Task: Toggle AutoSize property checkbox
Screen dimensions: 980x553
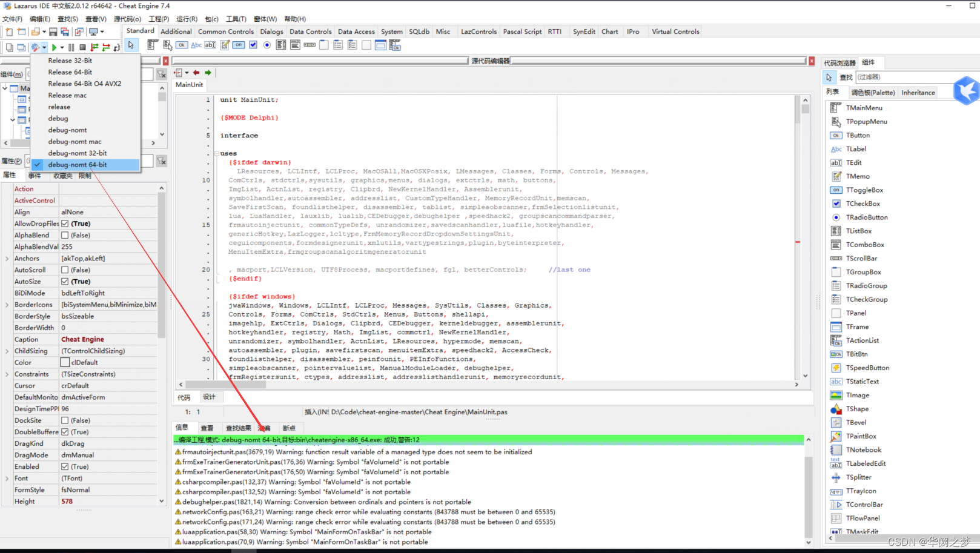Action: pyautogui.click(x=65, y=282)
